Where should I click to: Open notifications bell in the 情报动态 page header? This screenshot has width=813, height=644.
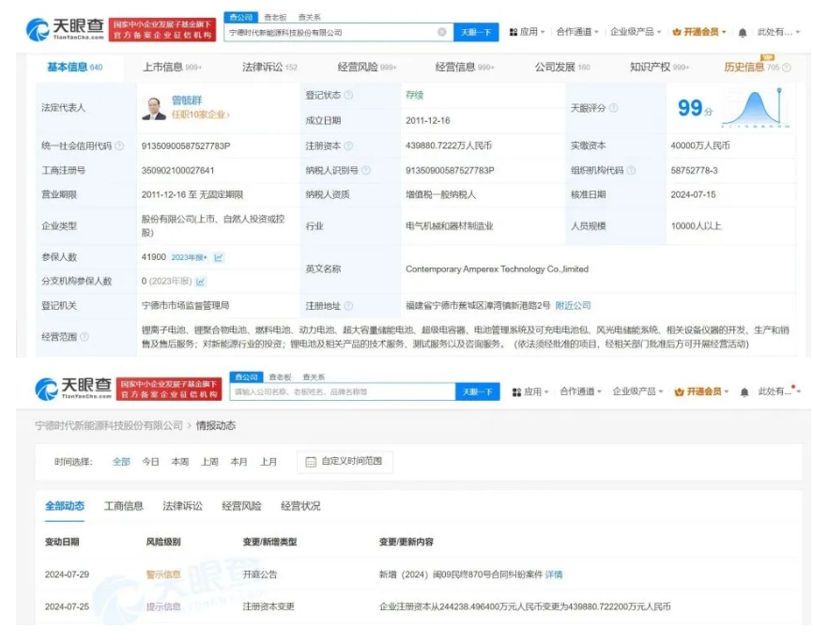click(x=744, y=392)
